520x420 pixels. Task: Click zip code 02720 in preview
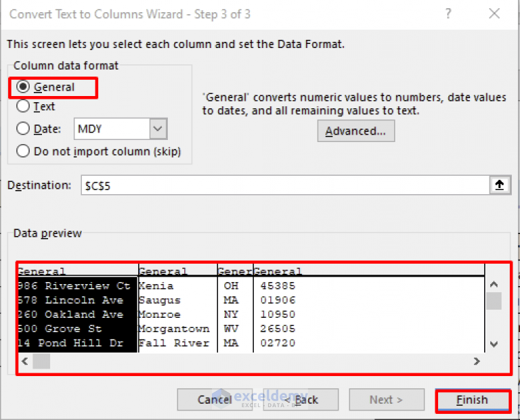[x=278, y=342]
